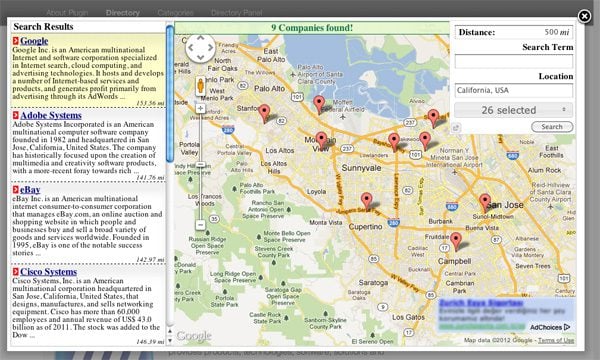This screenshot has height=360, width=600.
Task: Select the marker above Norman Y Mineta airport
Action: 425,141
